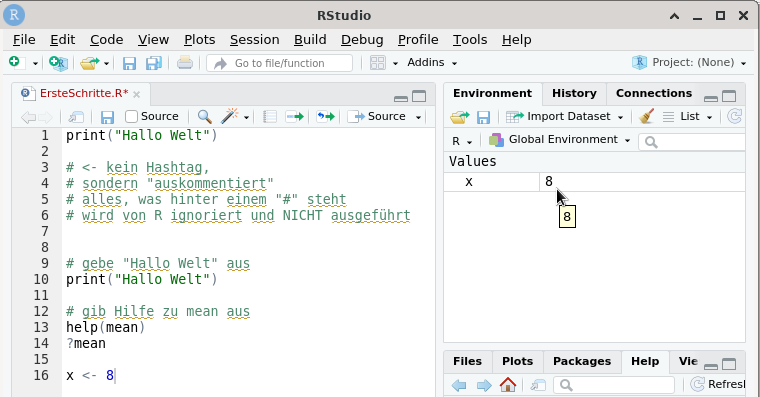Viewport: 760px width, 397px height.
Task: Click the New File plus icon
Action: coord(14,63)
